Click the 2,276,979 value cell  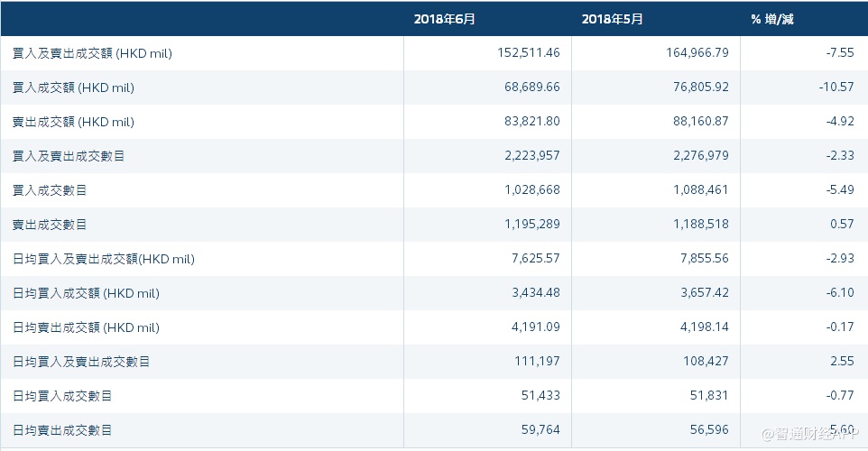pyautogui.click(x=699, y=156)
